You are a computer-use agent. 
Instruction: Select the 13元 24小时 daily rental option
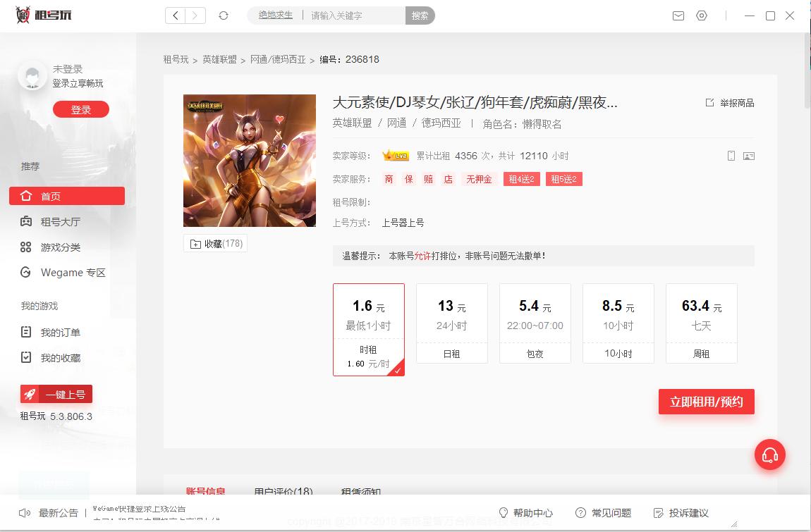[451, 323]
